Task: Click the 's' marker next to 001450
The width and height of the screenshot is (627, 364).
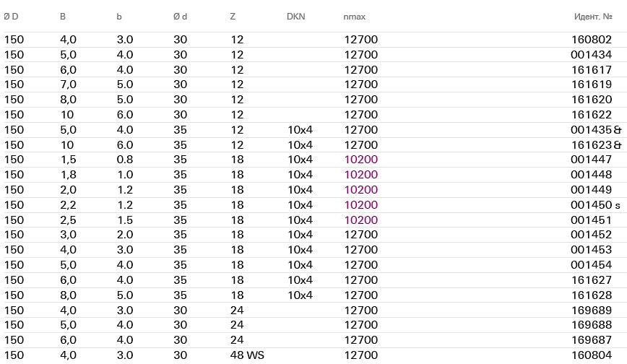Action: (618, 205)
